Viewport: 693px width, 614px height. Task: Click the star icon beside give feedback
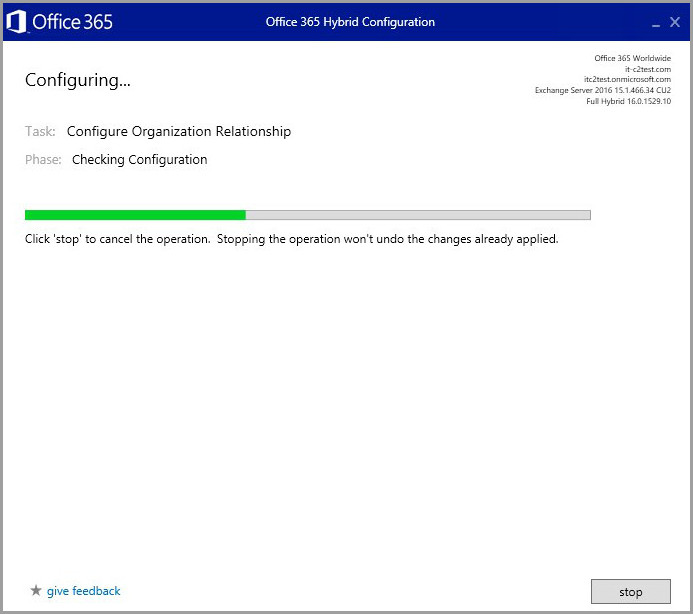[36, 590]
